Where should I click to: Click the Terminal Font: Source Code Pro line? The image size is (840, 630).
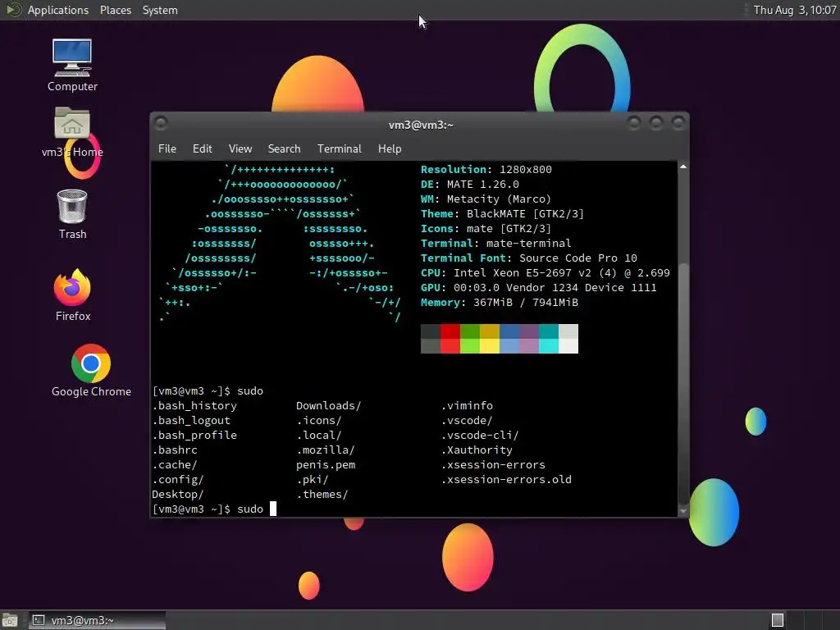(x=529, y=258)
